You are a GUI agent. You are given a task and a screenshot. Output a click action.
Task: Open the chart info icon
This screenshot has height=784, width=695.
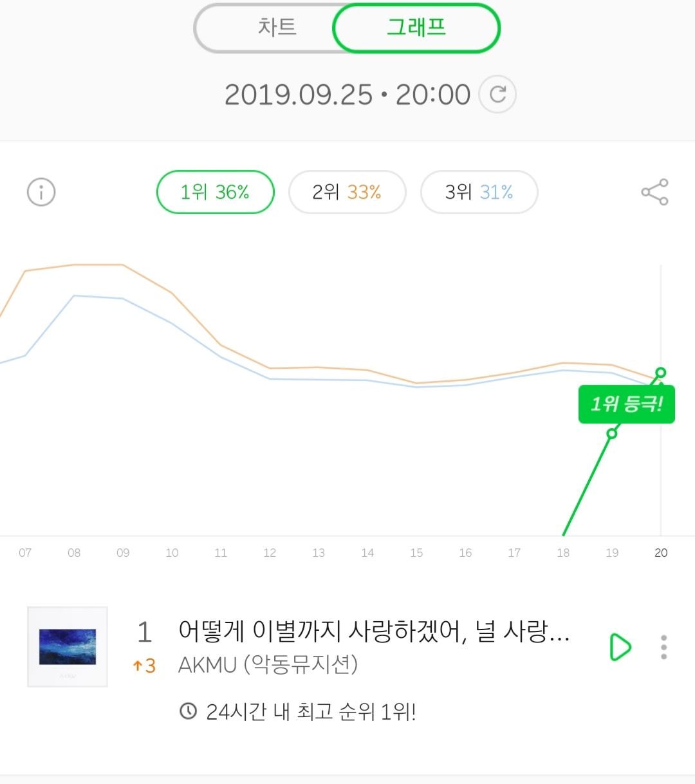41,192
